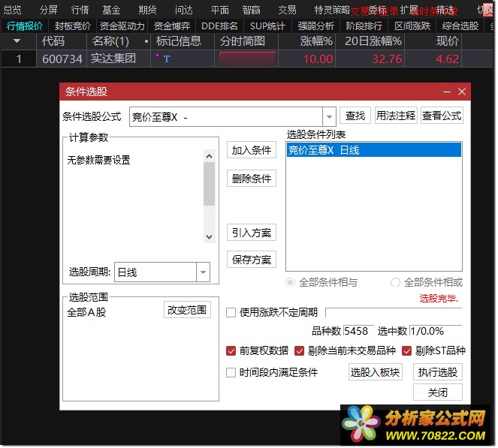Open the 问达 menu
Viewport: 498px width, 448px height.
[183, 11]
